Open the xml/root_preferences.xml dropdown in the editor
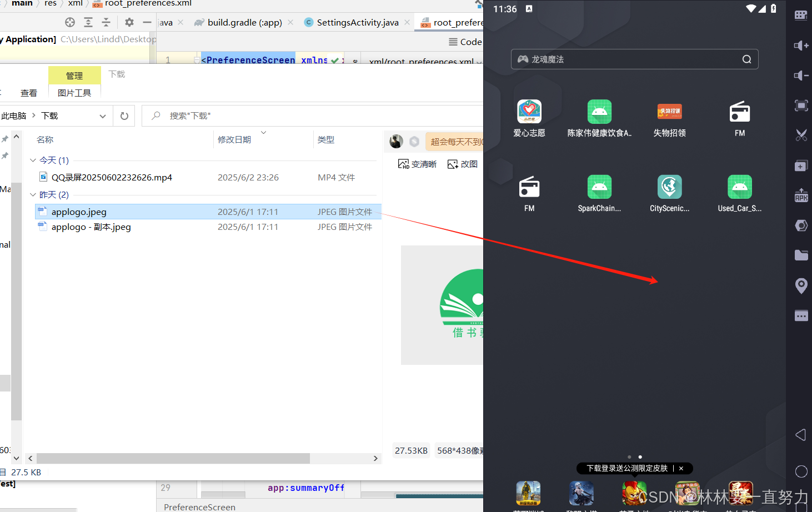The width and height of the screenshot is (812, 512). coord(479,62)
